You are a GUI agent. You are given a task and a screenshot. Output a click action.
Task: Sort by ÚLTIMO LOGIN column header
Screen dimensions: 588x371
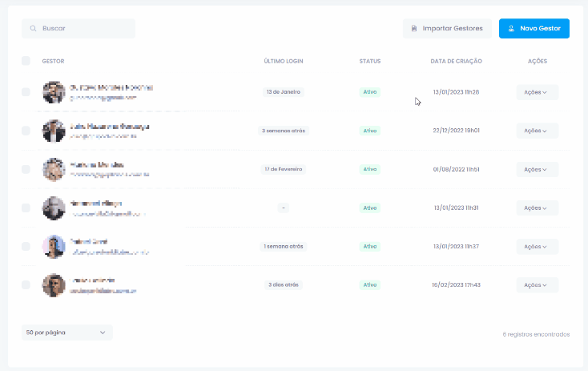coord(284,61)
